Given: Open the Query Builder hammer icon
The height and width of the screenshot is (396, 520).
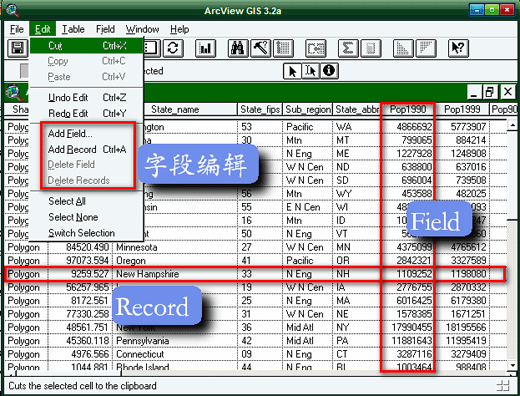Looking at the screenshot, I should point(260,48).
